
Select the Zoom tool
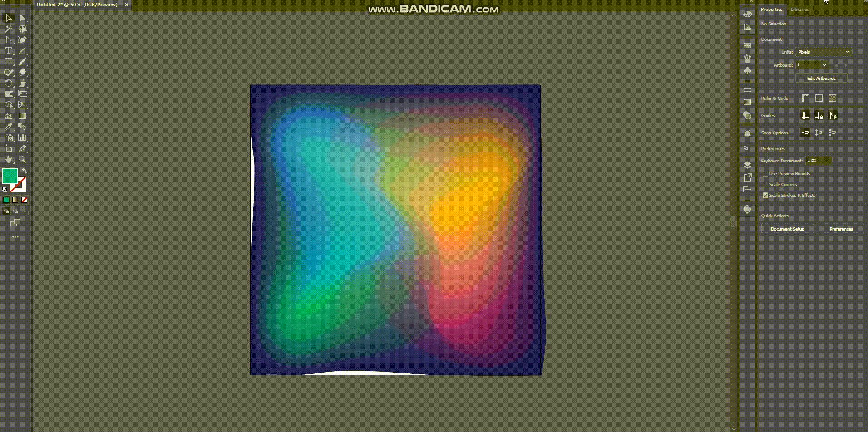tap(22, 160)
